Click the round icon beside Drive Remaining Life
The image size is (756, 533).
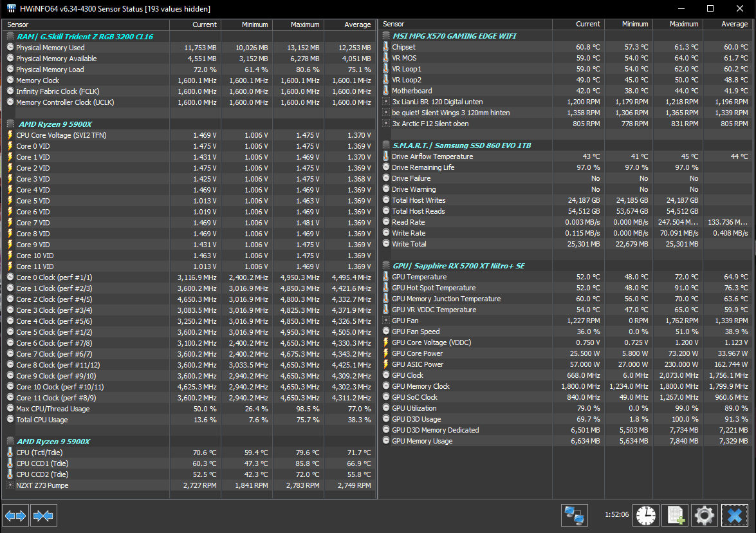pos(385,167)
